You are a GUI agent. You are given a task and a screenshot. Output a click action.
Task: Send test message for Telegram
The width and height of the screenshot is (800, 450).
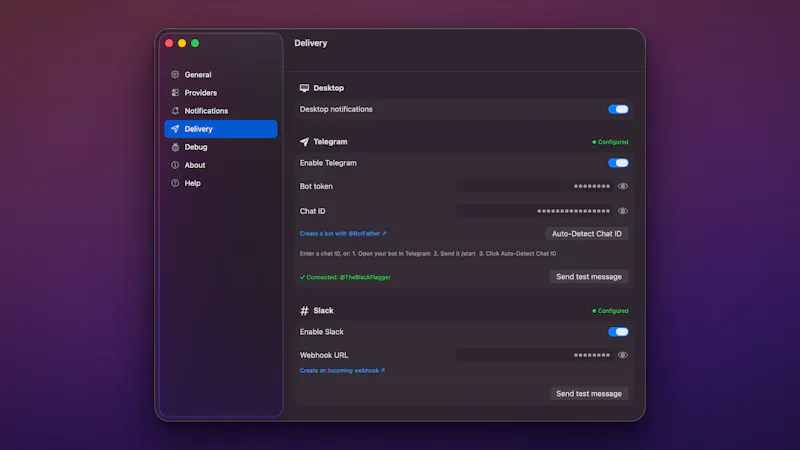589,277
